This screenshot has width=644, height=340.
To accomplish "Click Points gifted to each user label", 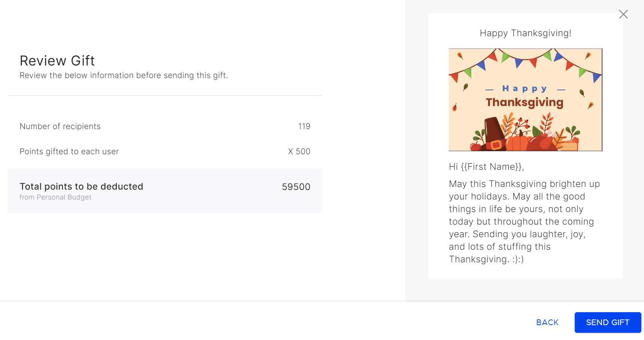I will 69,152.
